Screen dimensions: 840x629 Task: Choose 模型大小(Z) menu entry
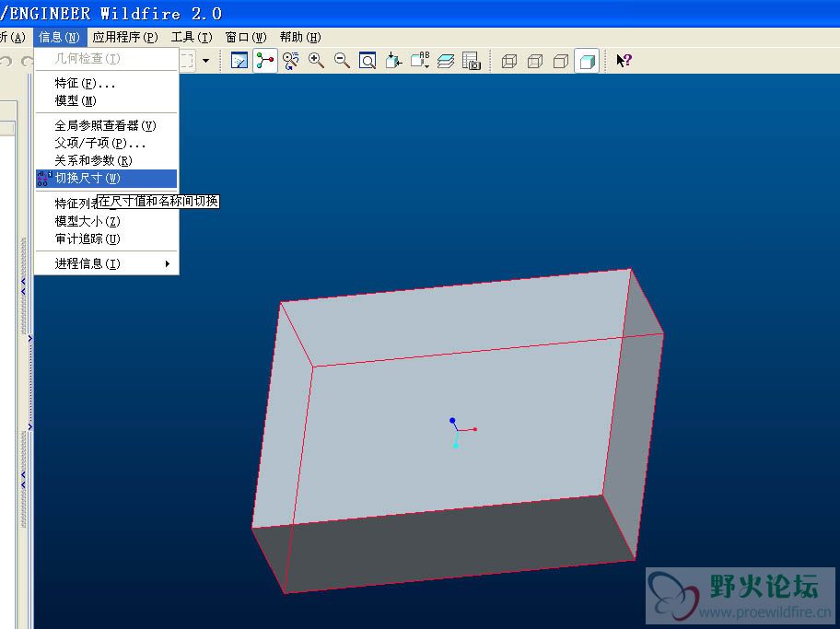(x=106, y=221)
